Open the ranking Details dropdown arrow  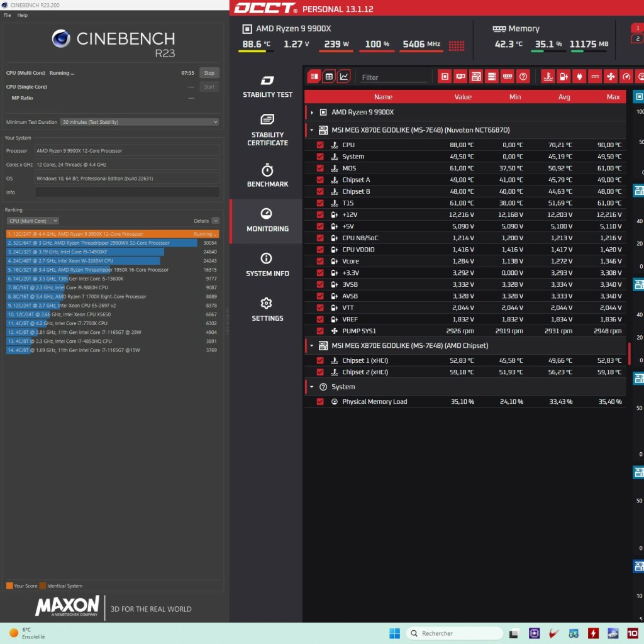[216, 221]
